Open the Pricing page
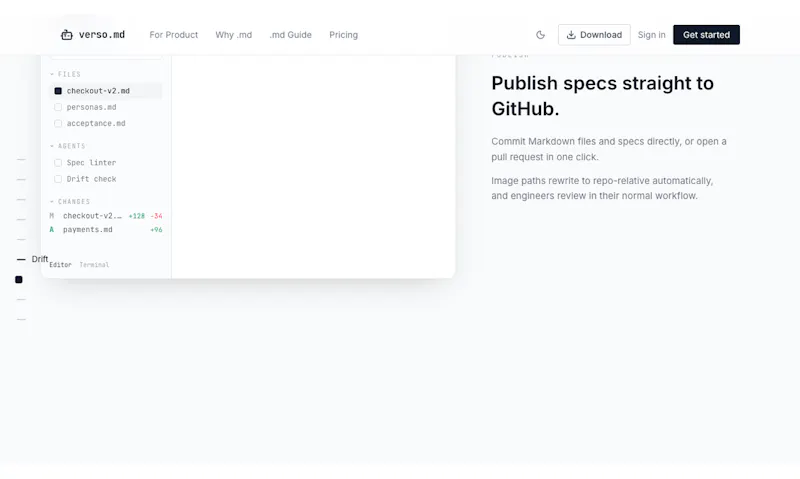The image size is (800, 479). pos(343,35)
